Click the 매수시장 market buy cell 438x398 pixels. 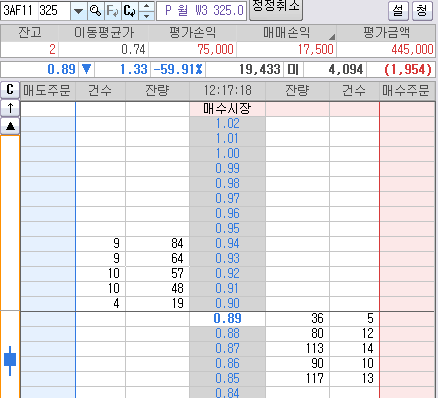click(227, 109)
